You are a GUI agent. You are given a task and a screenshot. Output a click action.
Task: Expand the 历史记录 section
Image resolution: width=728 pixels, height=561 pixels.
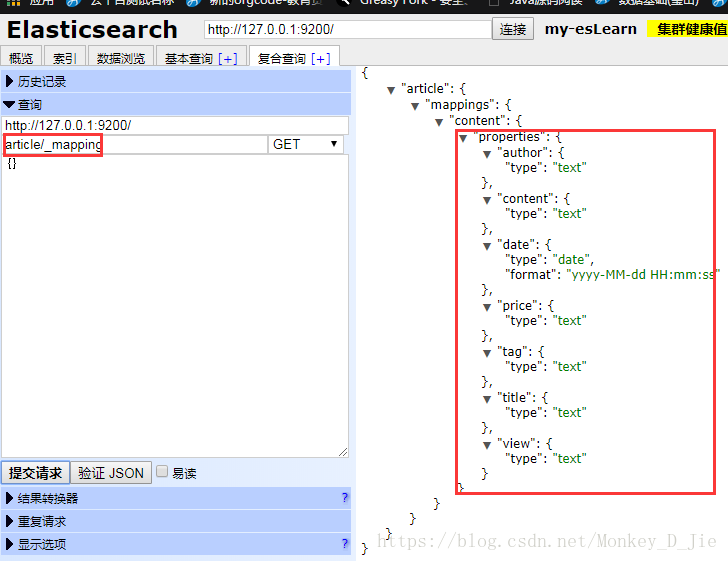point(176,81)
